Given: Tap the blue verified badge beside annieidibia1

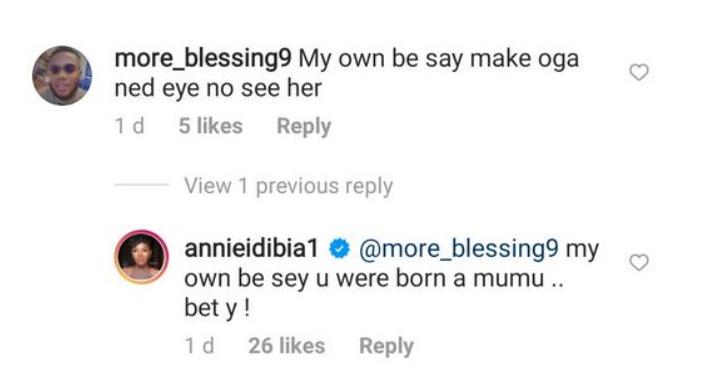Looking at the screenshot, I should click(x=339, y=249).
